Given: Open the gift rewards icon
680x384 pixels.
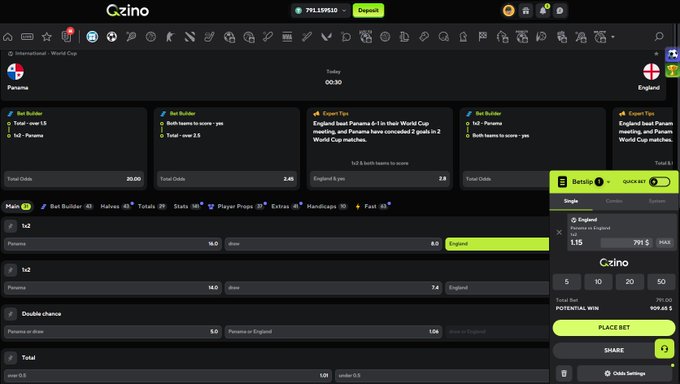Looking at the screenshot, I should click(526, 10).
